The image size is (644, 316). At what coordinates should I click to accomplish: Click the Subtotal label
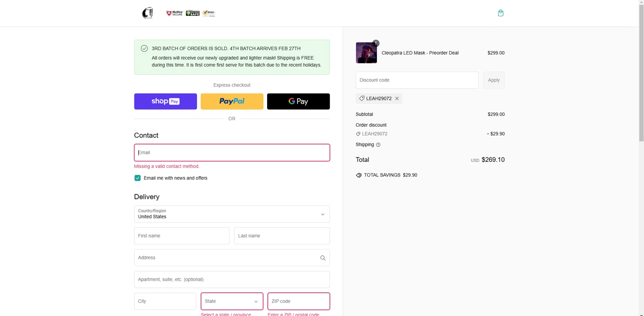(364, 114)
